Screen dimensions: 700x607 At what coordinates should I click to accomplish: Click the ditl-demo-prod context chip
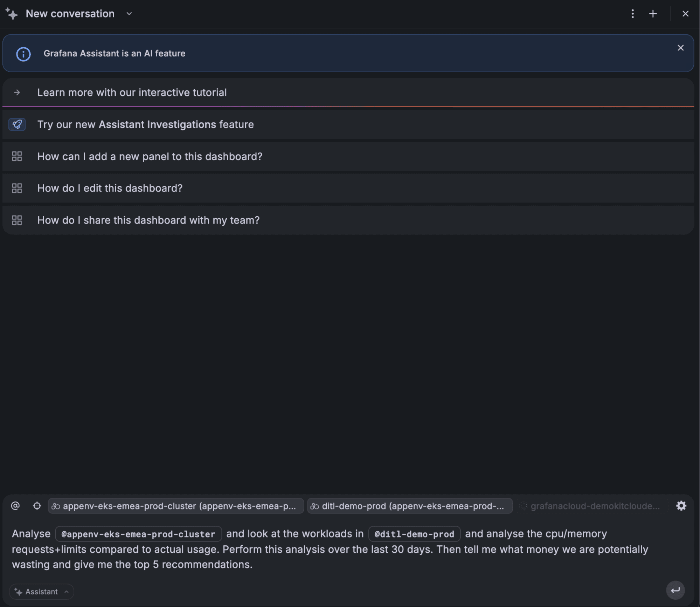[409, 506]
